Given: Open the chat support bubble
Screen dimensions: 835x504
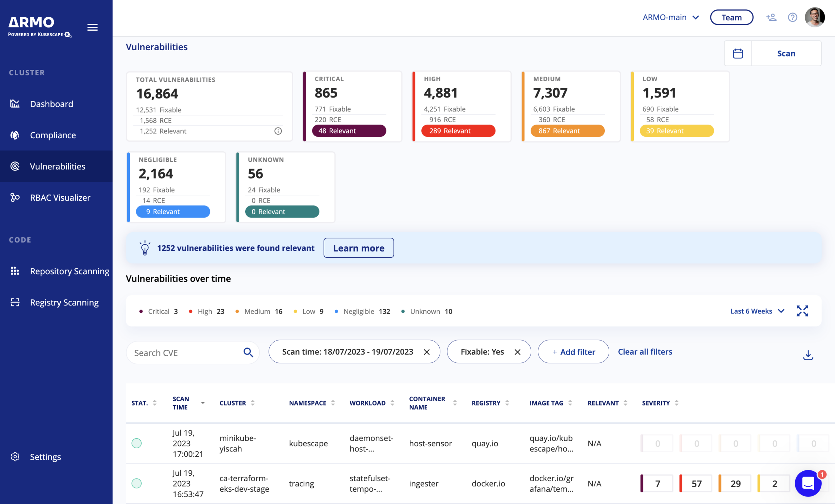Looking at the screenshot, I should [808, 483].
